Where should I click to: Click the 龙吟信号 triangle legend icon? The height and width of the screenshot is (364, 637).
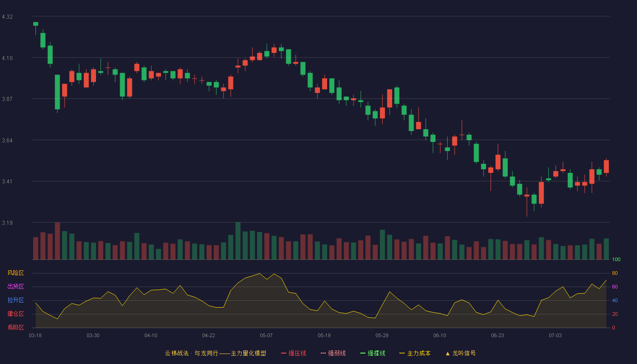tap(448, 353)
